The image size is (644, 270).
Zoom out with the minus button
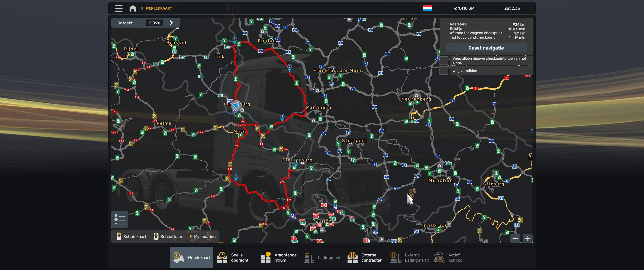515,238
